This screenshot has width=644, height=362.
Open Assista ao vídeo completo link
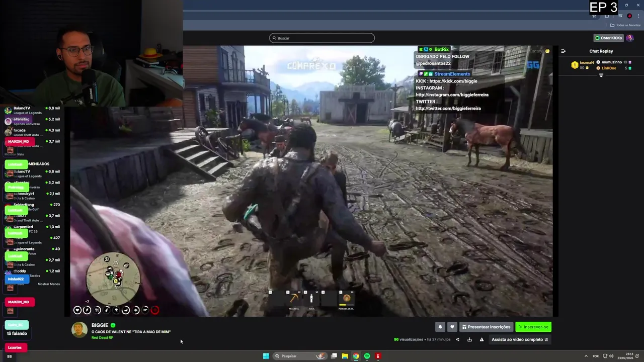point(520,339)
